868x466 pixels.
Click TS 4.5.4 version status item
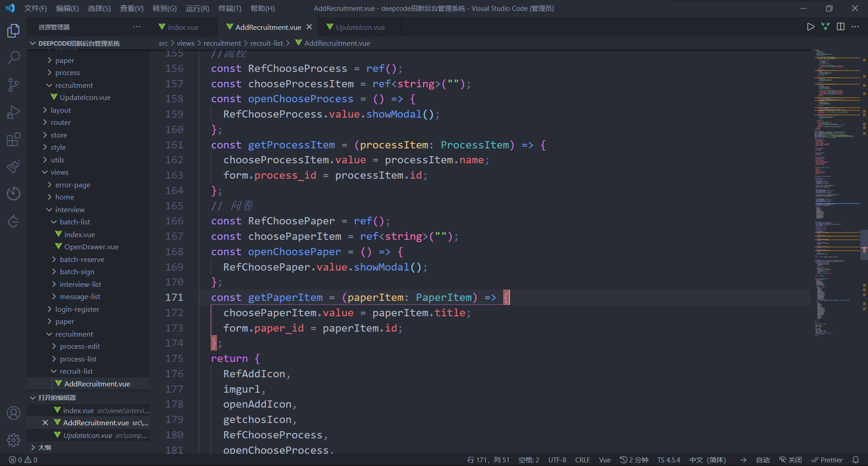(x=669, y=460)
